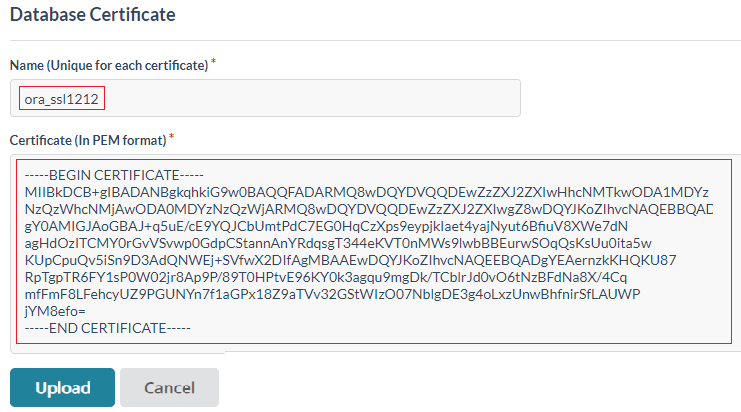This screenshot has width=741, height=412.
Task: Focus the certificate Name input field
Action: tap(300, 98)
